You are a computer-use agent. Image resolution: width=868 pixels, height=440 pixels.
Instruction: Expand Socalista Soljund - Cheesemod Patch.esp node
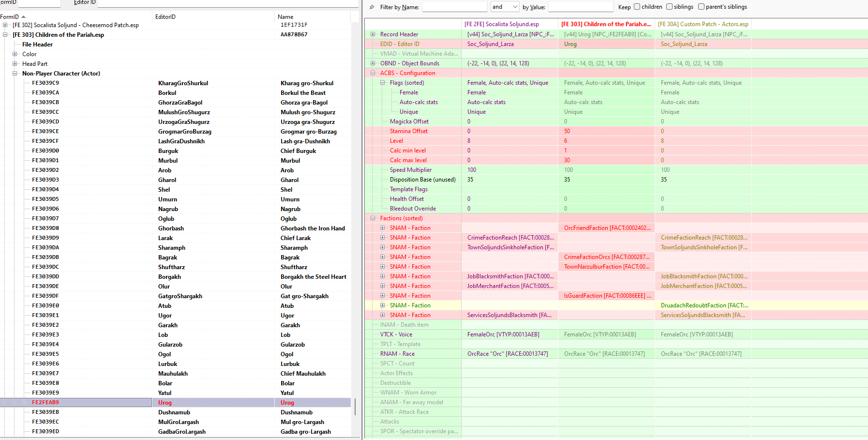[5, 25]
